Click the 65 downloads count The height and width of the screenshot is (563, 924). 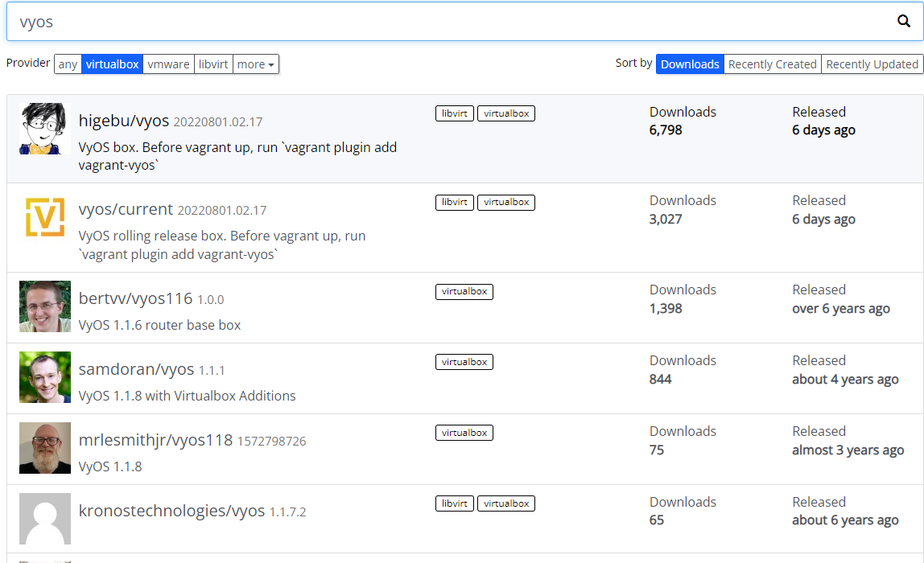tap(657, 520)
